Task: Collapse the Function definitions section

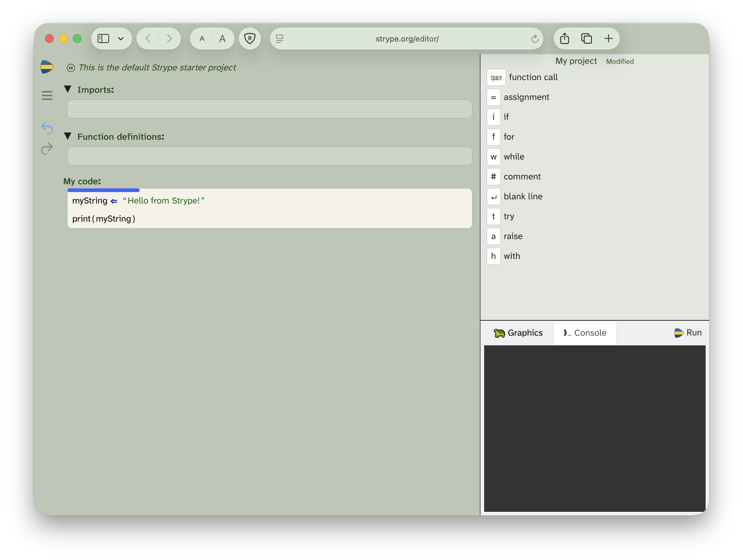Action: pyautogui.click(x=68, y=136)
